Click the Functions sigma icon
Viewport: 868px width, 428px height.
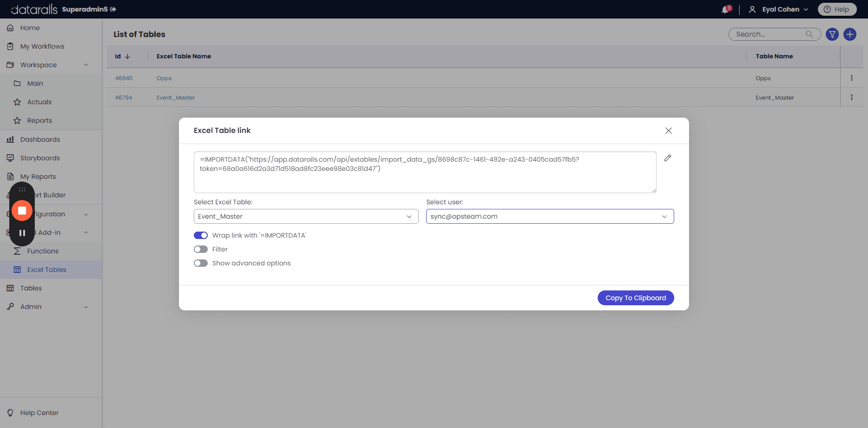click(x=17, y=251)
